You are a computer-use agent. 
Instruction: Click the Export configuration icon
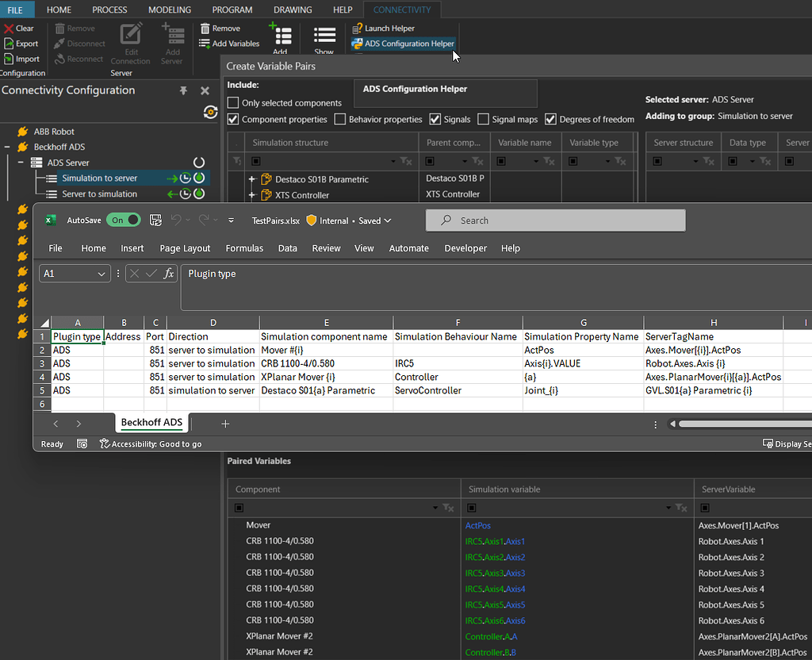pyautogui.click(x=9, y=44)
